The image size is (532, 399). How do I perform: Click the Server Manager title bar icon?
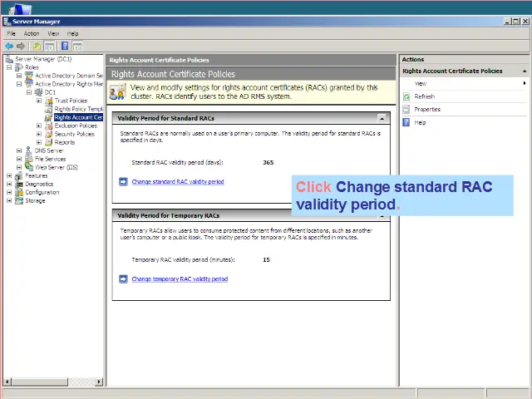coord(7,22)
